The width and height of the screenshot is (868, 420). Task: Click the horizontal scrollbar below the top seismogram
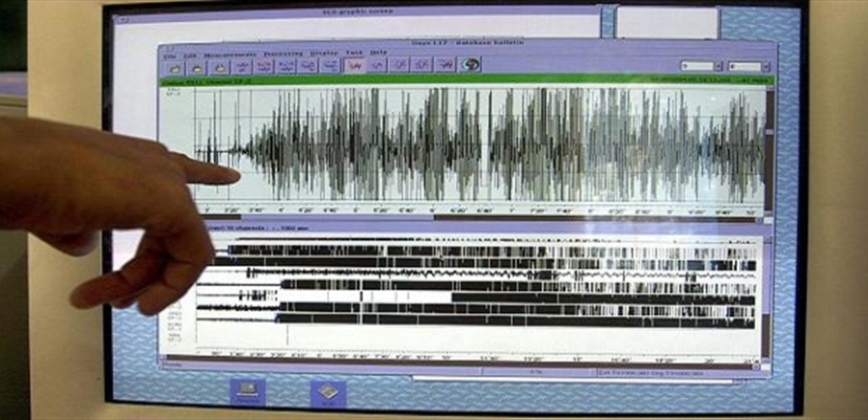click(482, 217)
